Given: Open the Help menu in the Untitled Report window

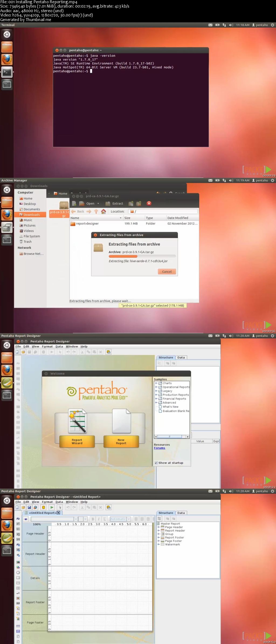Looking at the screenshot, I should coord(84,502).
